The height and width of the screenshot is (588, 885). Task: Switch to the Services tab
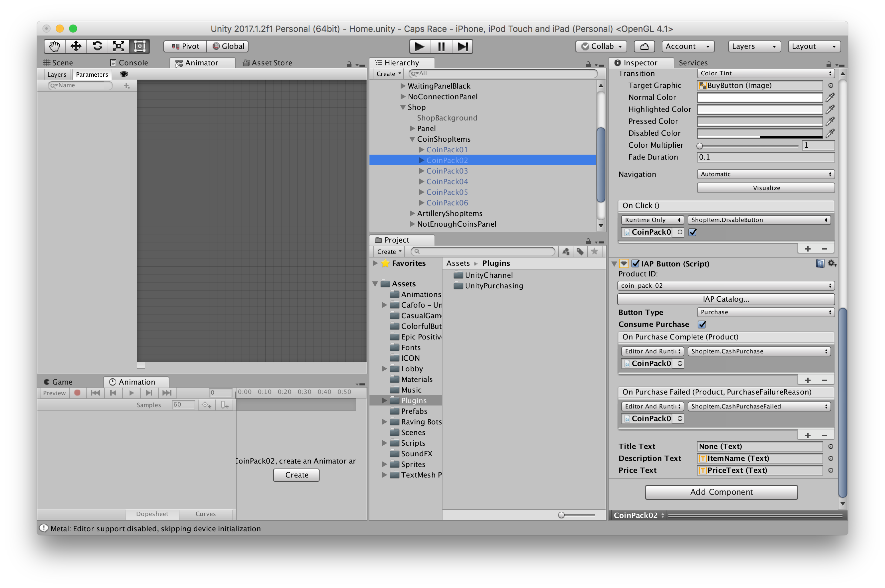click(x=693, y=63)
